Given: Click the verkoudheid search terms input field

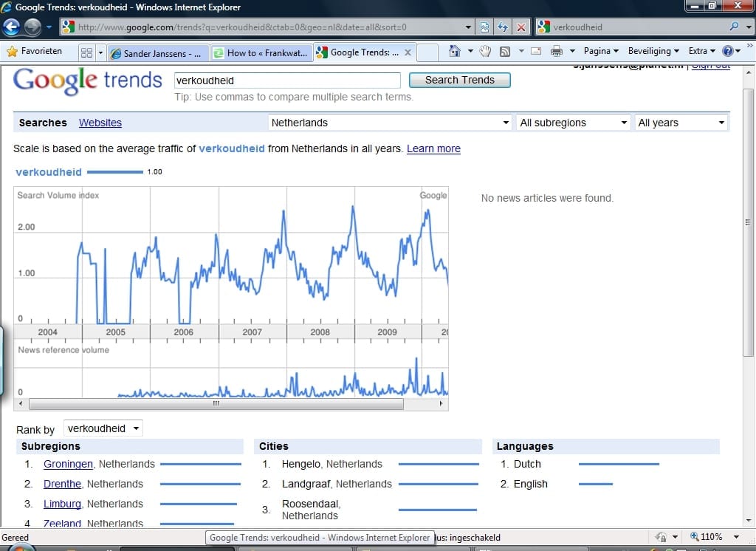Looking at the screenshot, I should coord(287,81).
